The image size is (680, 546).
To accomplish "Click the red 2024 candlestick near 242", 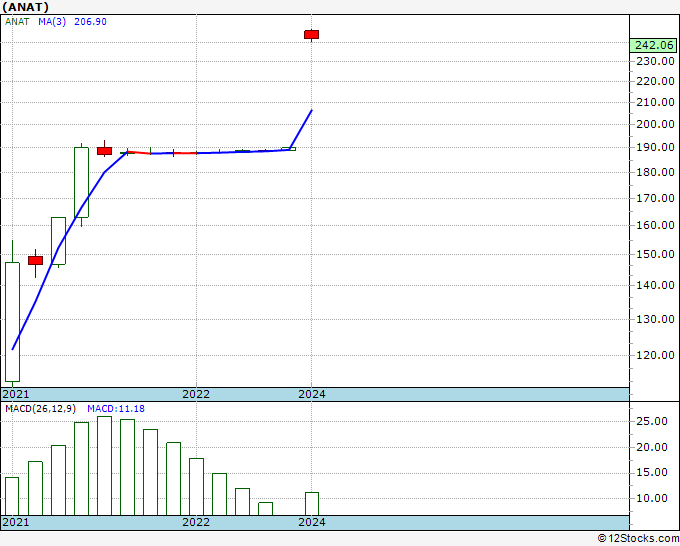I will (x=312, y=35).
